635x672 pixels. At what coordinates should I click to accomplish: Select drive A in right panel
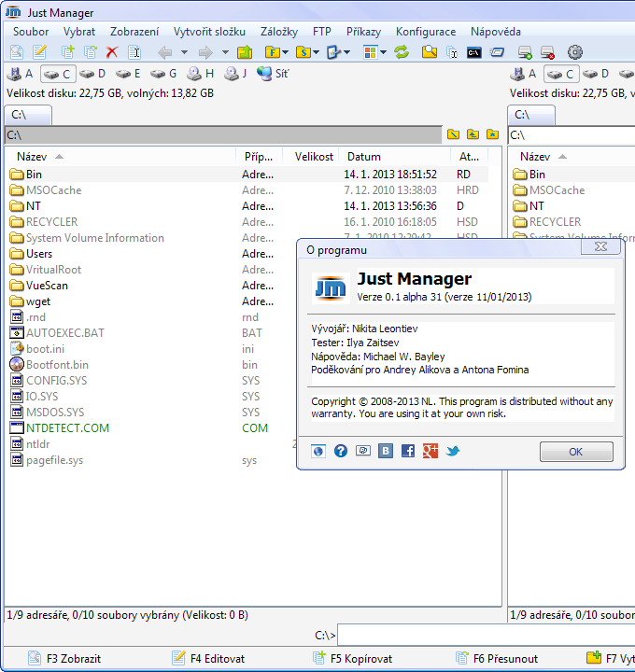(x=523, y=74)
